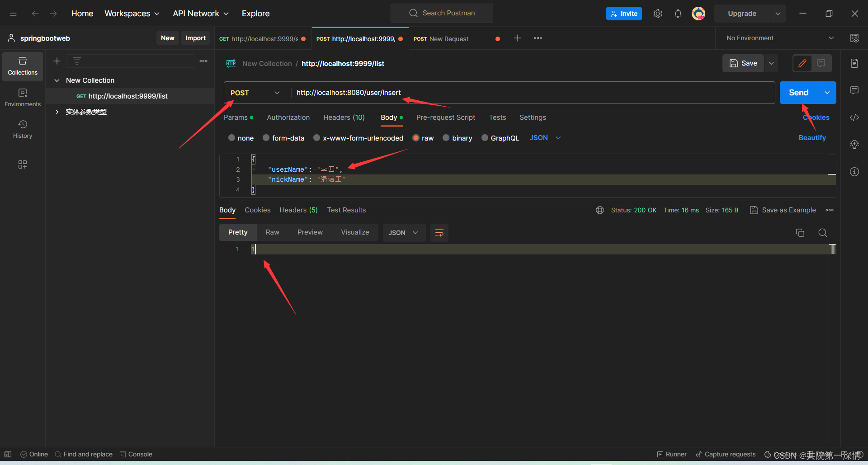Click the Invite button

[624, 14]
